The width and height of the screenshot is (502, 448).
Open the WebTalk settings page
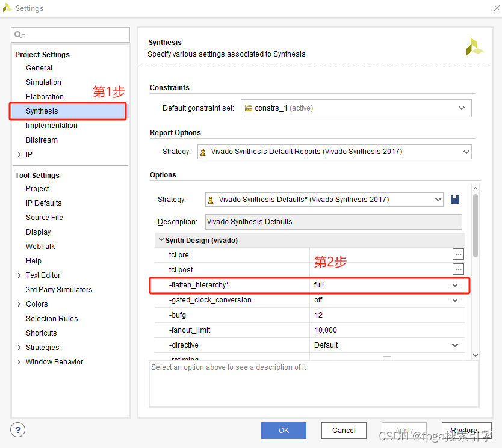40,246
